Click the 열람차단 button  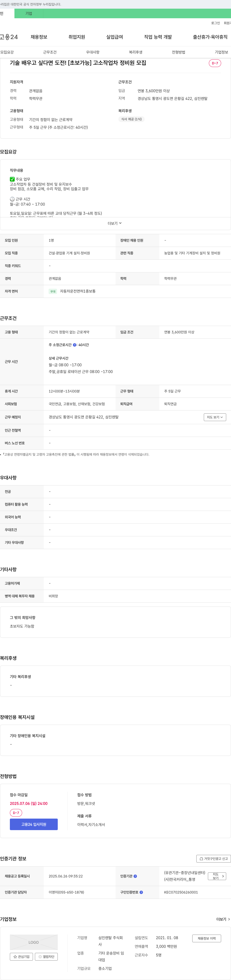[x=46, y=957]
